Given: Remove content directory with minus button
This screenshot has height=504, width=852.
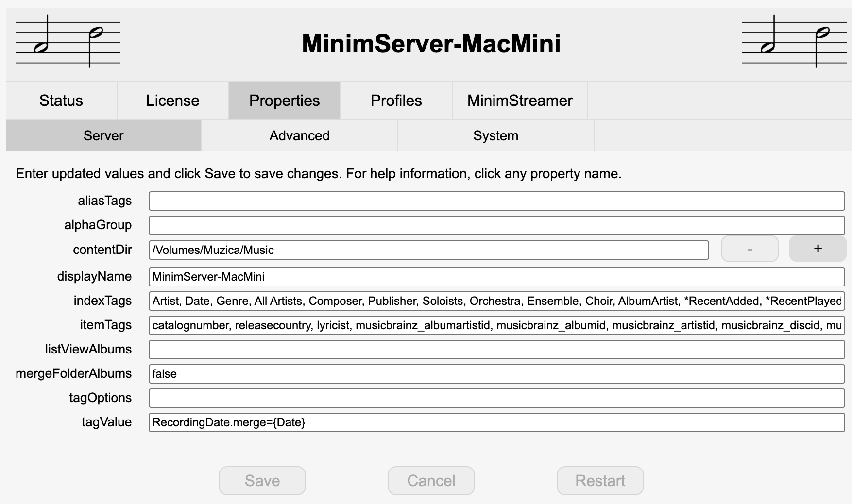Looking at the screenshot, I should (x=750, y=249).
